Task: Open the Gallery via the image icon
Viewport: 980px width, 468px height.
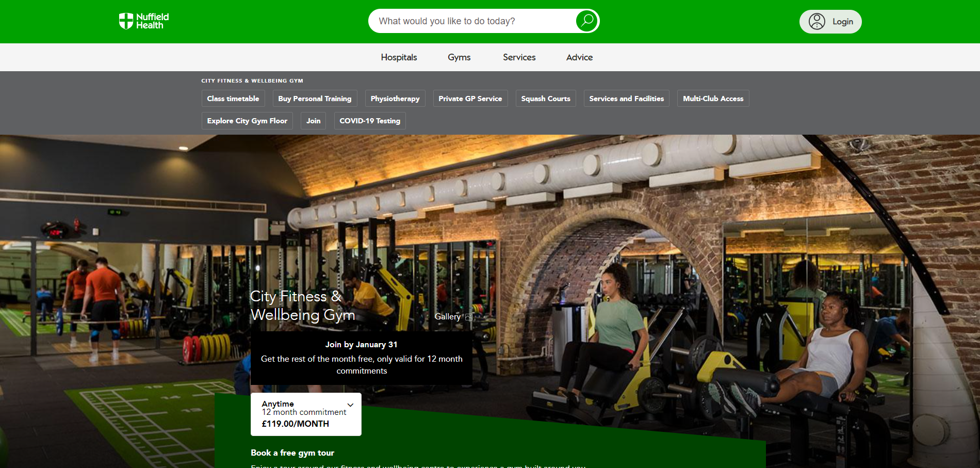Action: pyautogui.click(x=468, y=316)
